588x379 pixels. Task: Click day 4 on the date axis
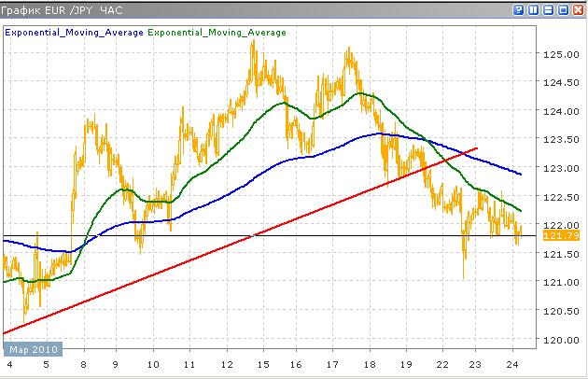coord(9,364)
